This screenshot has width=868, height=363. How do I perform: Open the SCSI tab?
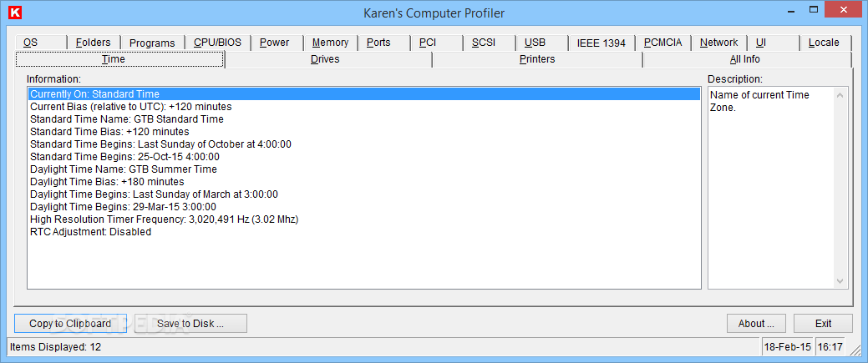pyautogui.click(x=489, y=43)
